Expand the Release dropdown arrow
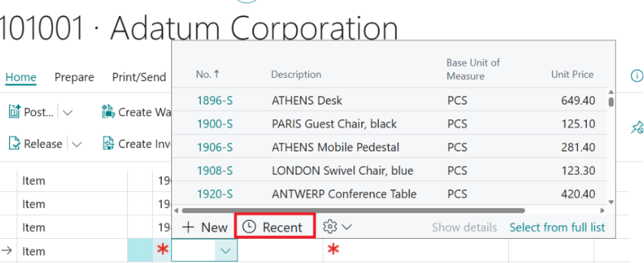Screen dimensions: 644x263 click(77, 145)
